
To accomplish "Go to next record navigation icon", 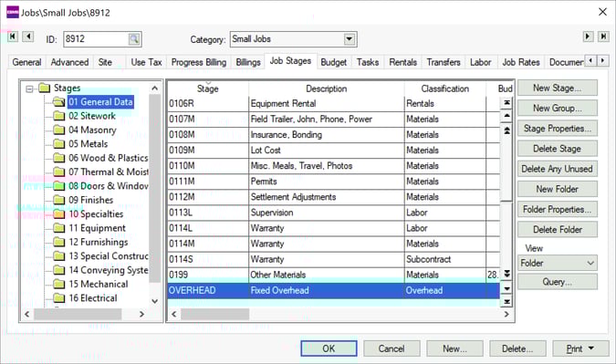I will pyautogui.click(x=588, y=36).
